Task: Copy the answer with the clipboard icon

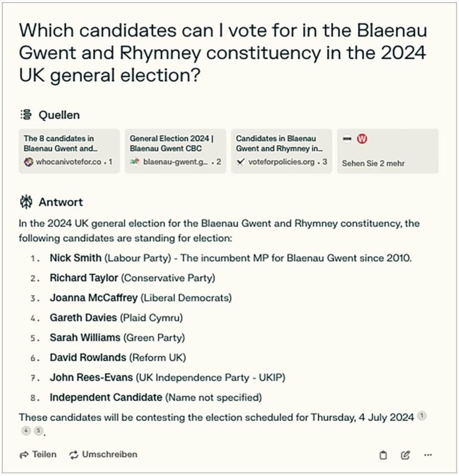Action: pyautogui.click(x=383, y=455)
